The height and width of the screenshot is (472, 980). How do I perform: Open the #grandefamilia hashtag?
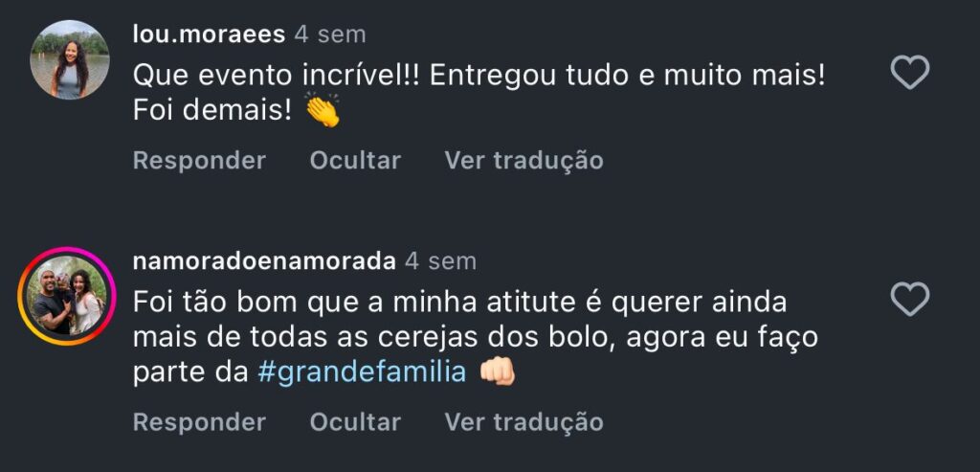pyautogui.click(x=362, y=371)
